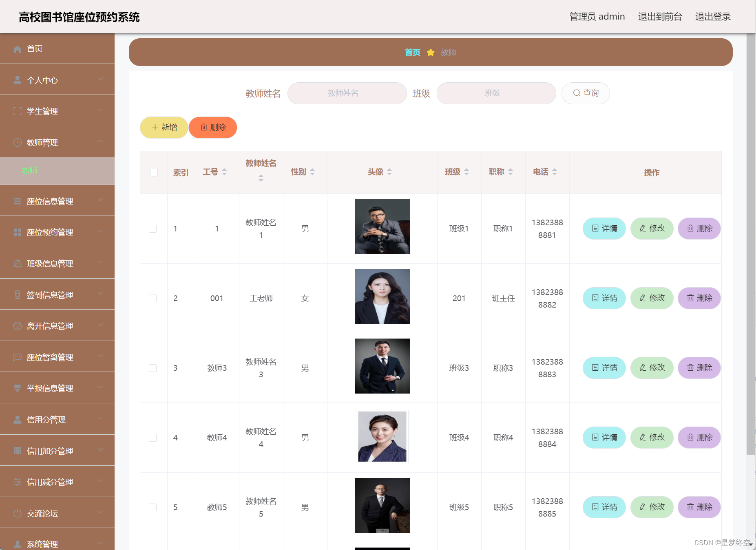756x550 pixels.
Task: Click 退出登录 in top navigation
Action: pyautogui.click(x=712, y=17)
